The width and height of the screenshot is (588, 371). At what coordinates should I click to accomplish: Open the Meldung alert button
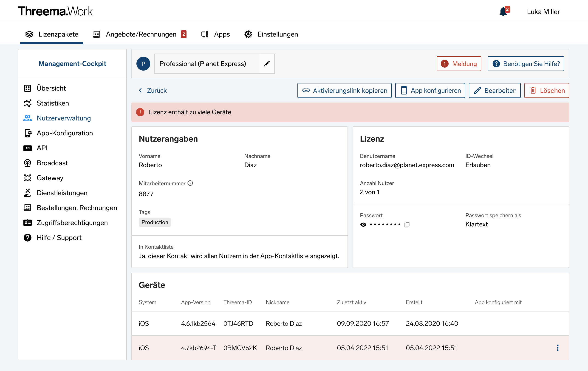click(459, 64)
